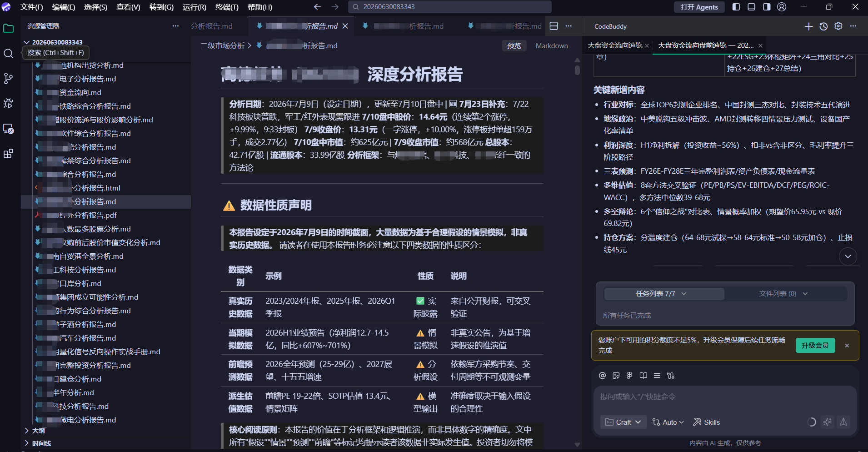The image size is (868, 452).
Task: Click the scroll-to-bottom chevron in chat
Action: (x=848, y=256)
